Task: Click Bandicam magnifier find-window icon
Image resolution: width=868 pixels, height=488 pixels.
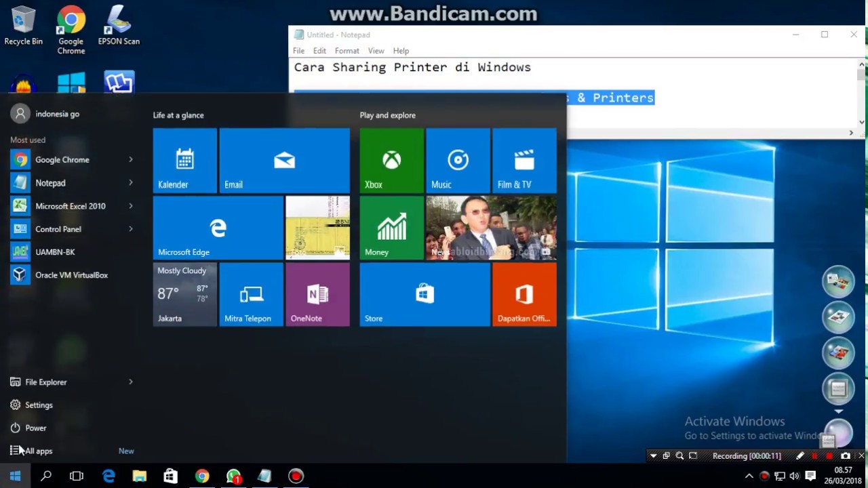Action: (679, 456)
